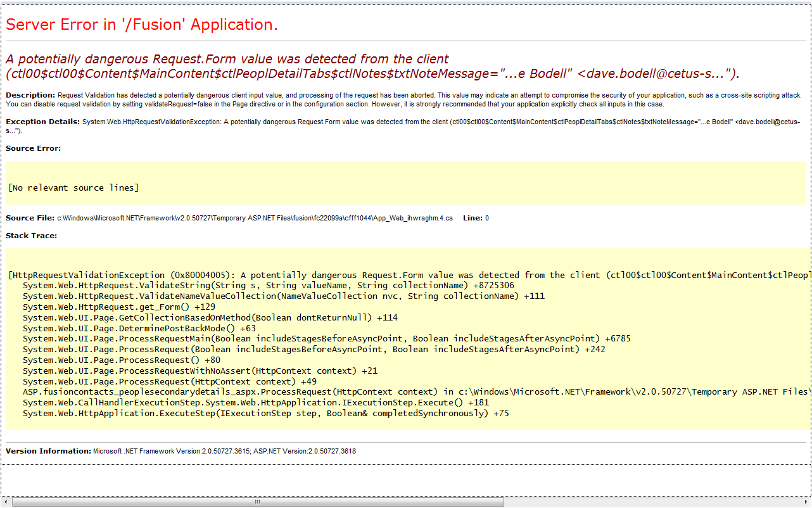Click the 'Stack Trace:' label
The image size is (812, 508).
31,236
